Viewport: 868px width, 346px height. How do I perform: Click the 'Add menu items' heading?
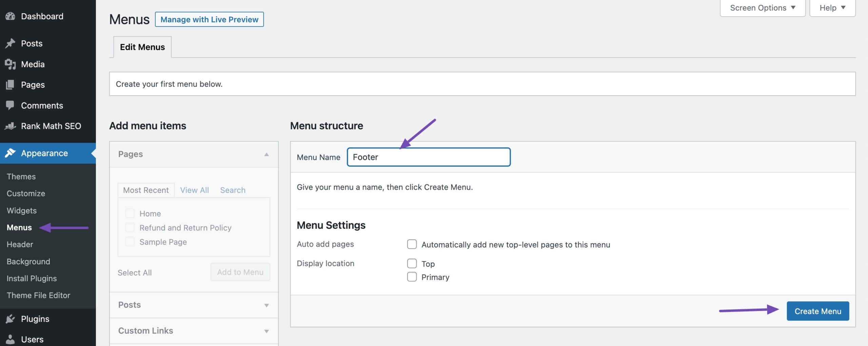[x=147, y=126]
